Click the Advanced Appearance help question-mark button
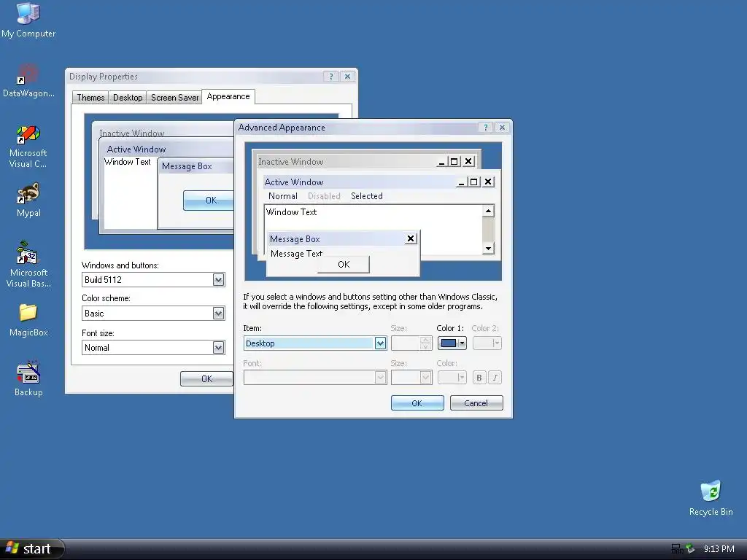 [x=485, y=127]
